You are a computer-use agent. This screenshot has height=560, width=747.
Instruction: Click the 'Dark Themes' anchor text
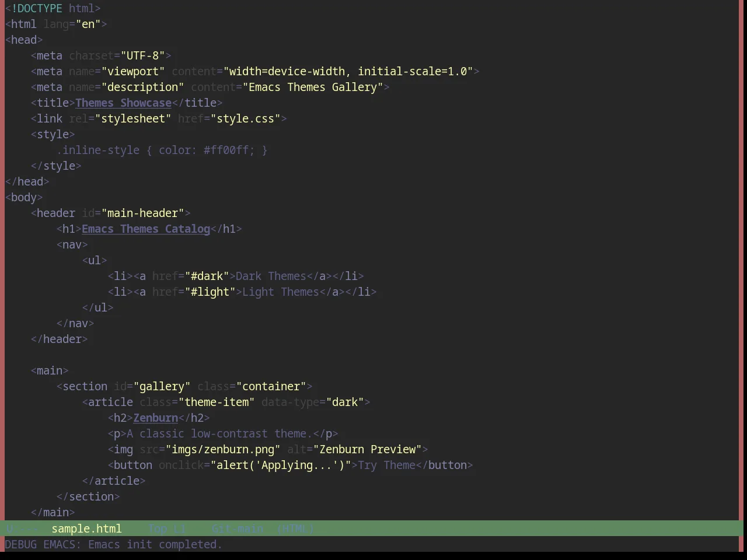point(271,276)
